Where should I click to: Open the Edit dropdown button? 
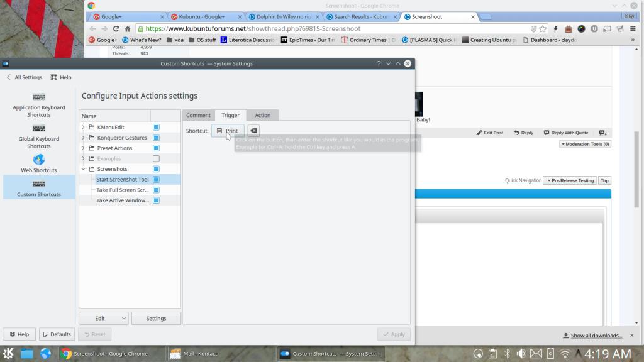point(103,318)
